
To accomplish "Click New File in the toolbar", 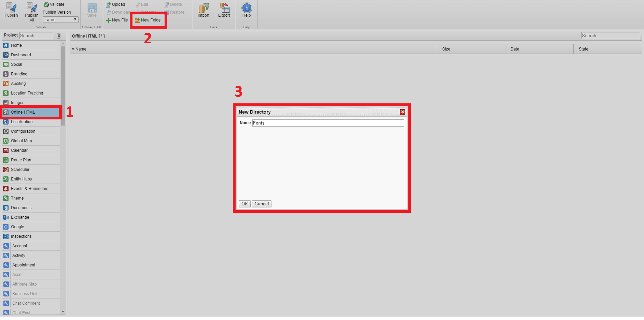I will point(116,20).
